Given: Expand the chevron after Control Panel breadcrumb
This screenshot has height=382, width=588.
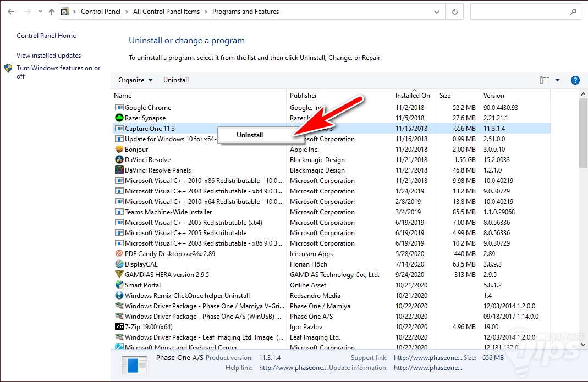Looking at the screenshot, I should click(127, 12).
